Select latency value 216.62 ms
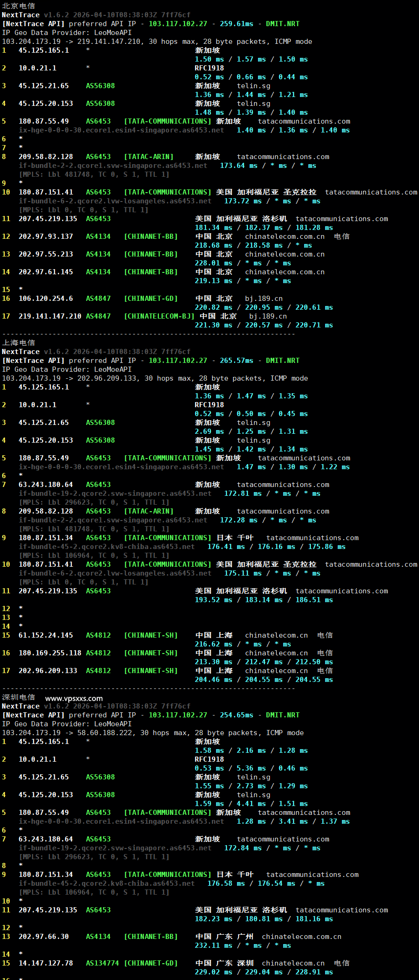The height and width of the screenshot is (980, 419). click(x=213, y=644)
